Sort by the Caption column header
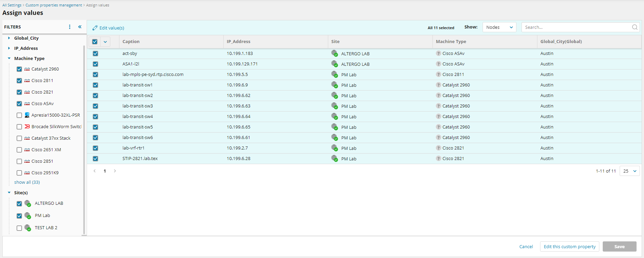The width and height of the screenshot is (644, 258). pos(131,41)
